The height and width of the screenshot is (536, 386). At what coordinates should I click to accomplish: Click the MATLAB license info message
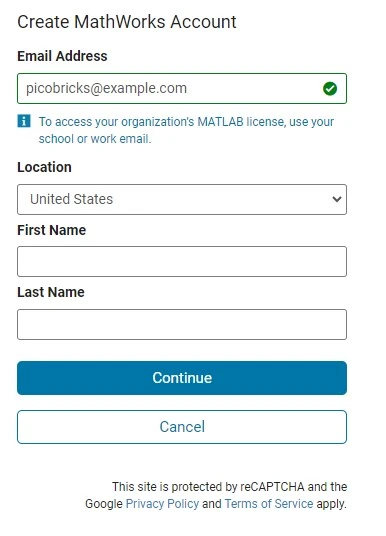186,130
